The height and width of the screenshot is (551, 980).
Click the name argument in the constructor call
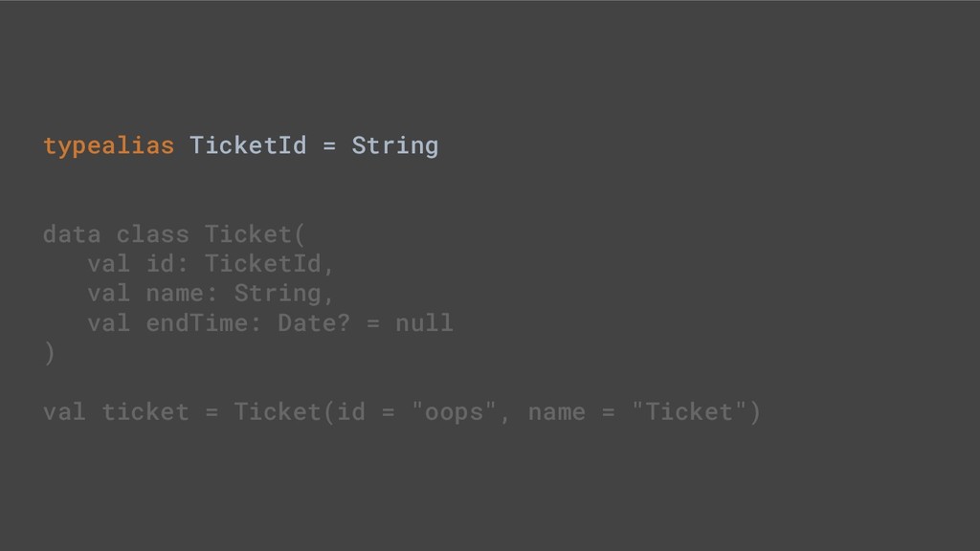(556, 412)
